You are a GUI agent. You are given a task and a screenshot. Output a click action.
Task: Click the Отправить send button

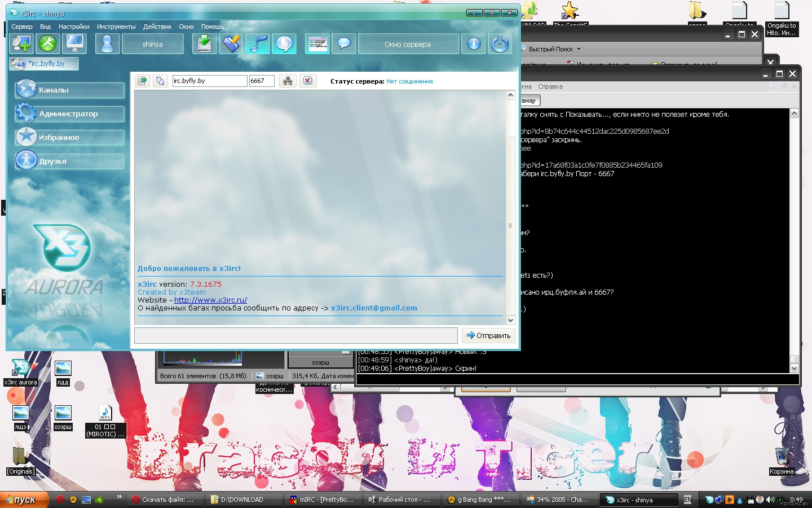coord(488,335)
